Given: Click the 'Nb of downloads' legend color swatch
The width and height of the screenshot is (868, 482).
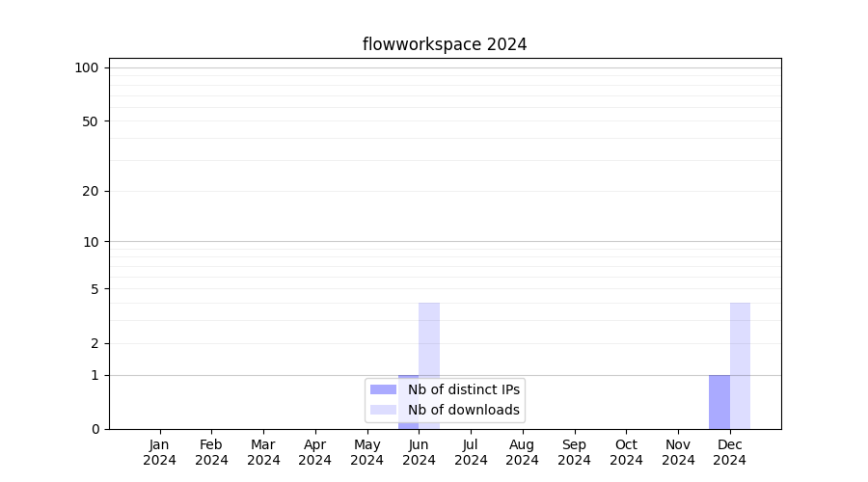Looking at the screenshot, I should click(383, 410).
